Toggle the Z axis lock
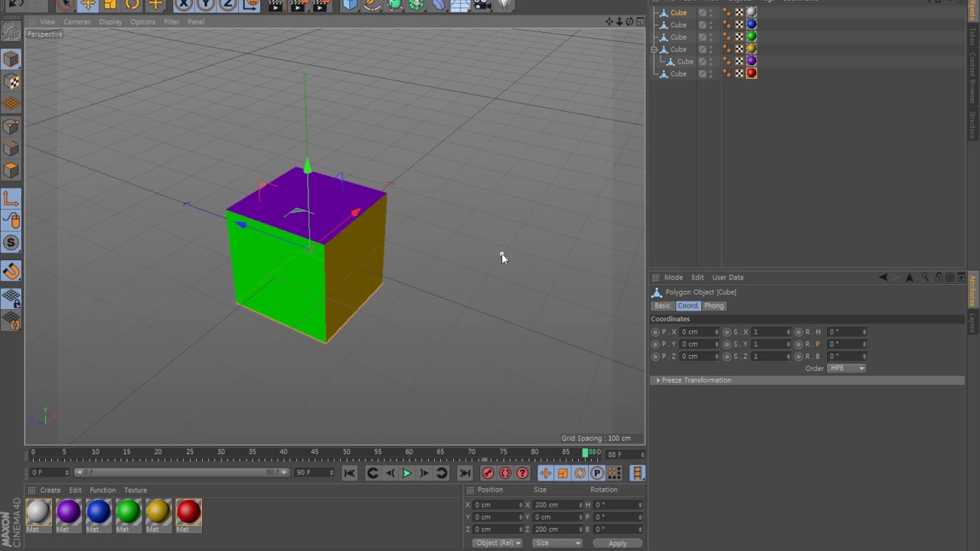The height and width of the screenshot is (551, 980). tap(228, 5)
